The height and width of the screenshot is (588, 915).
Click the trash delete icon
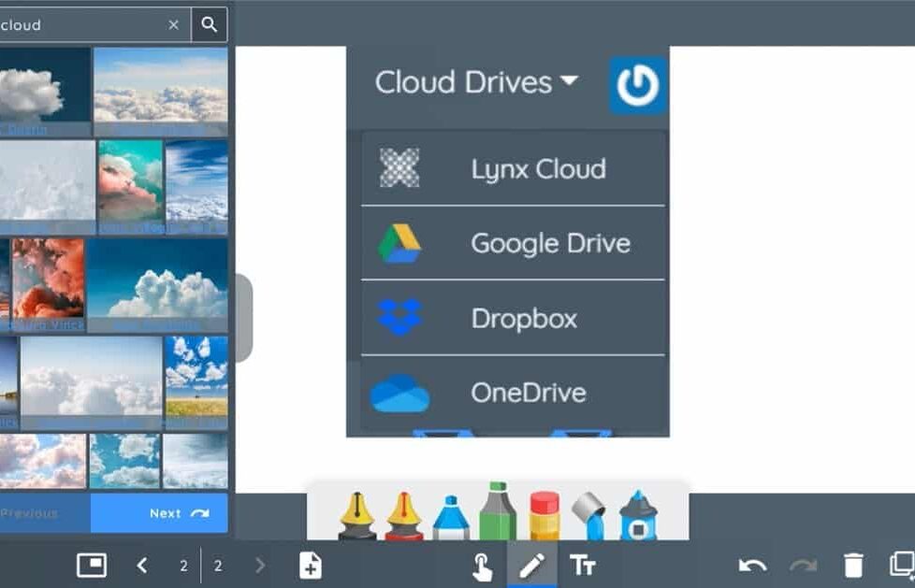click(853, 566)
